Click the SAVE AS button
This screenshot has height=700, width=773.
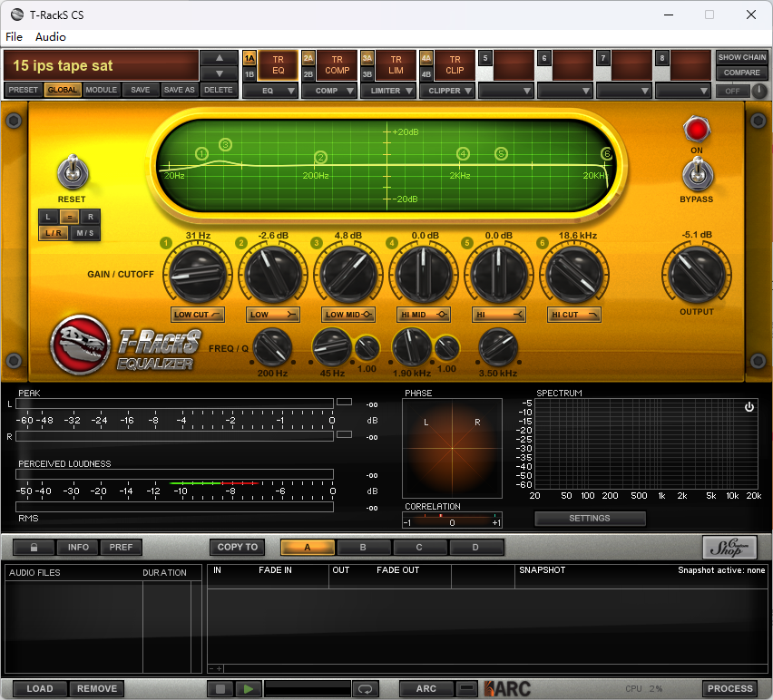pyautogui.click(x=180, y=90)
